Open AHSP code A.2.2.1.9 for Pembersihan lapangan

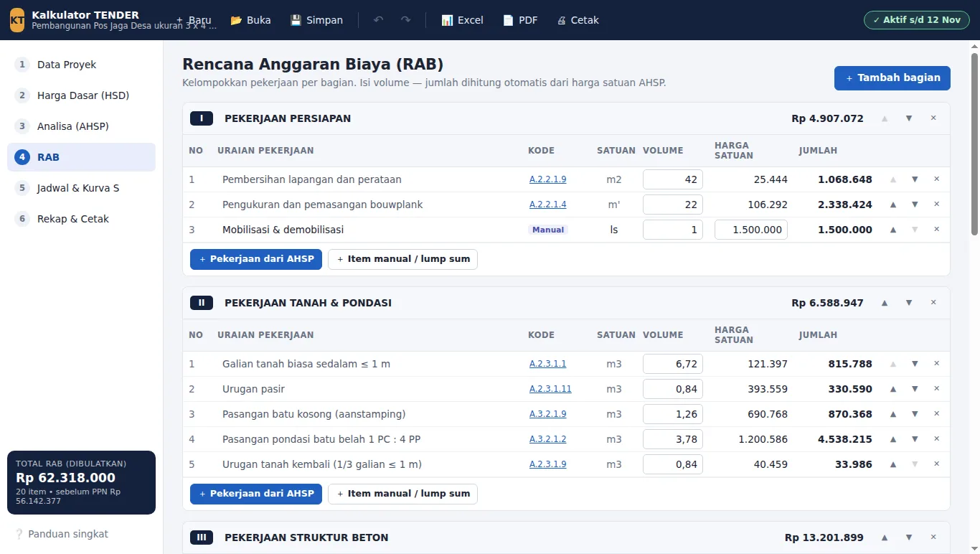coord(548,179)
